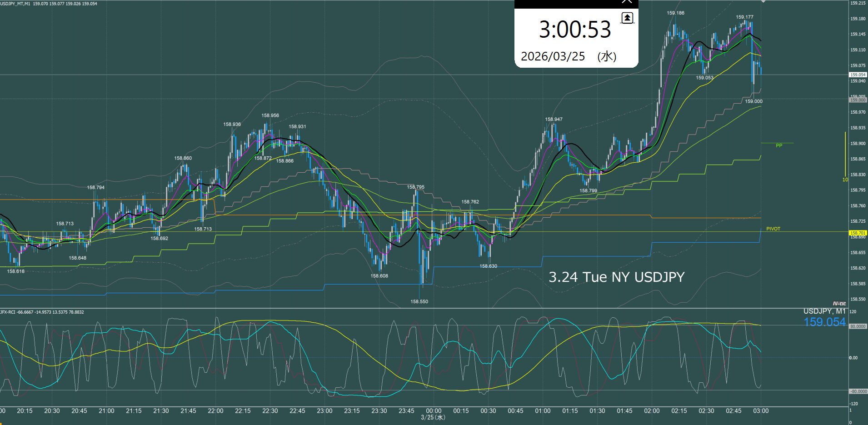
Task: Click the small IV-DD badge icon
Action: [839, 304]
